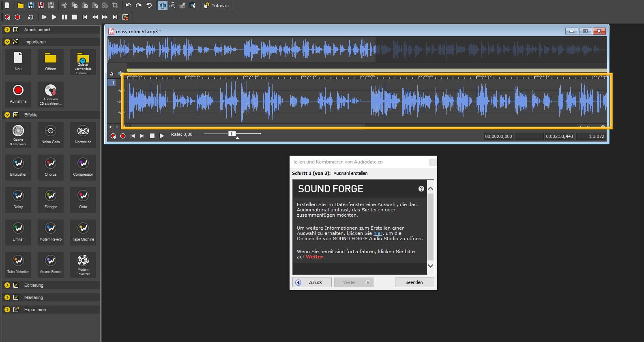Create a new file from the top toolbar

(x=7, y=6)
